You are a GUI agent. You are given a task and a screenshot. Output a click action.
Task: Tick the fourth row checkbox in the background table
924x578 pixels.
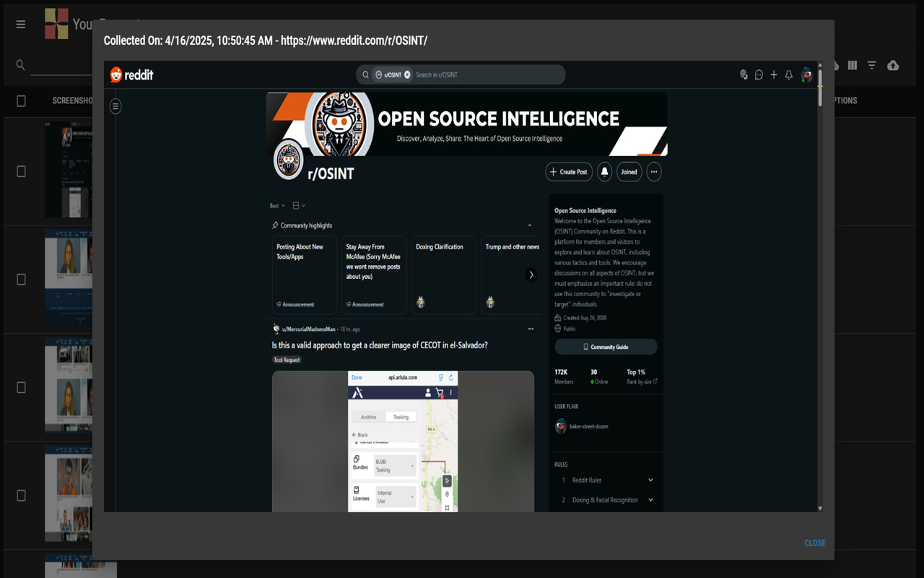[21, 496]
